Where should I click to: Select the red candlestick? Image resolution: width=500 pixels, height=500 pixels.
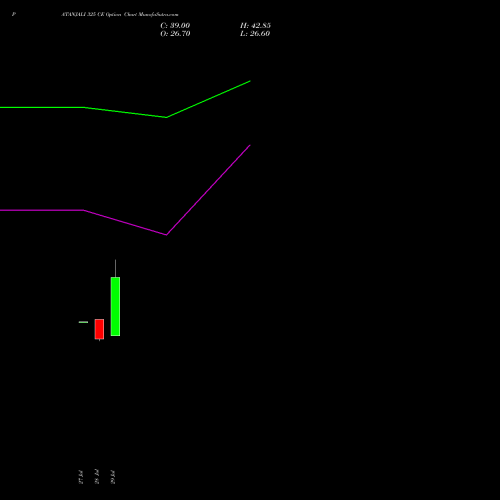click(x=99, y=329)
